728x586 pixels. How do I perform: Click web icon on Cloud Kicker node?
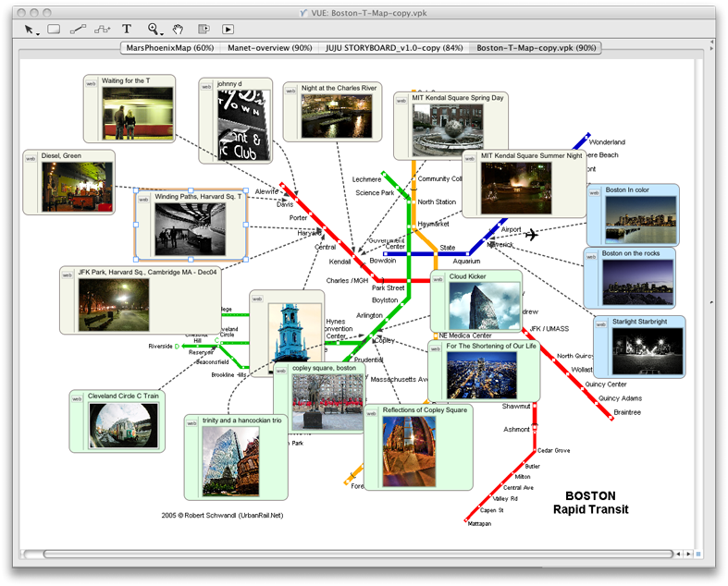coord(438,279)
